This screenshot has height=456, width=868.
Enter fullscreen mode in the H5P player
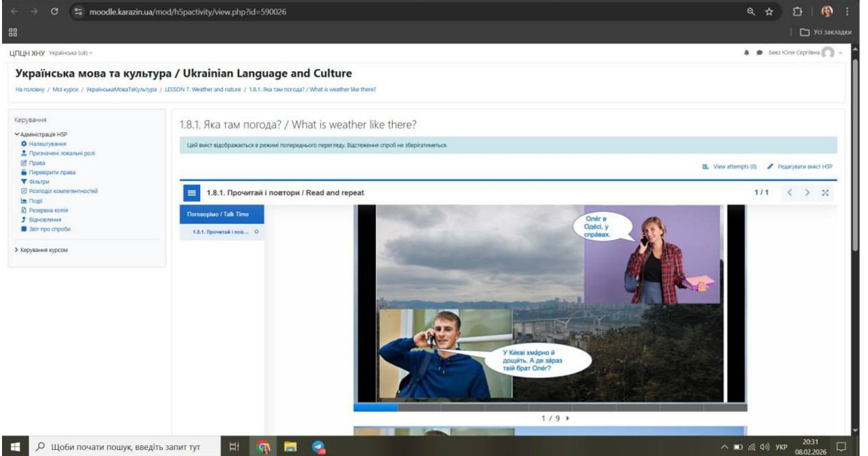pyautogui.click(x=825, y=193)
